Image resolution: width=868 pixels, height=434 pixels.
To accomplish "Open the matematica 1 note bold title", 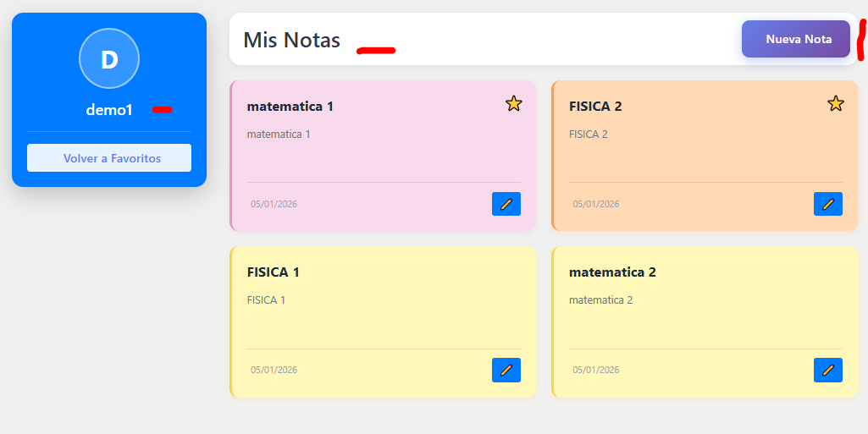I will tap(290, 107).
